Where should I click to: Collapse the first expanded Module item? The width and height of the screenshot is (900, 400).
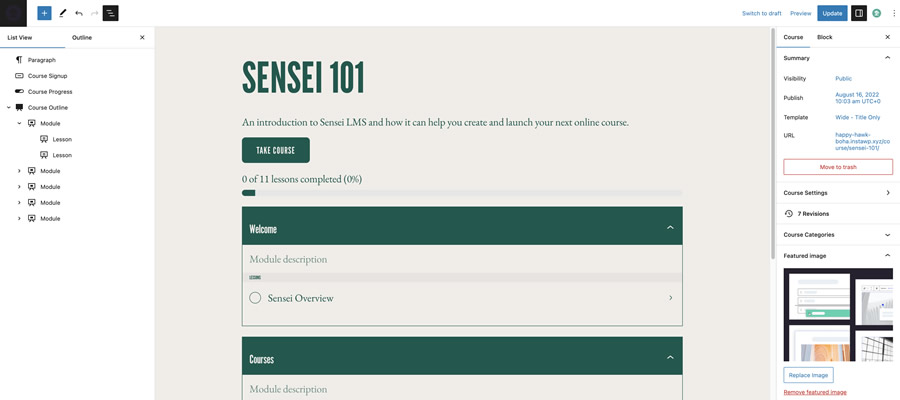[x=19, y=123]
